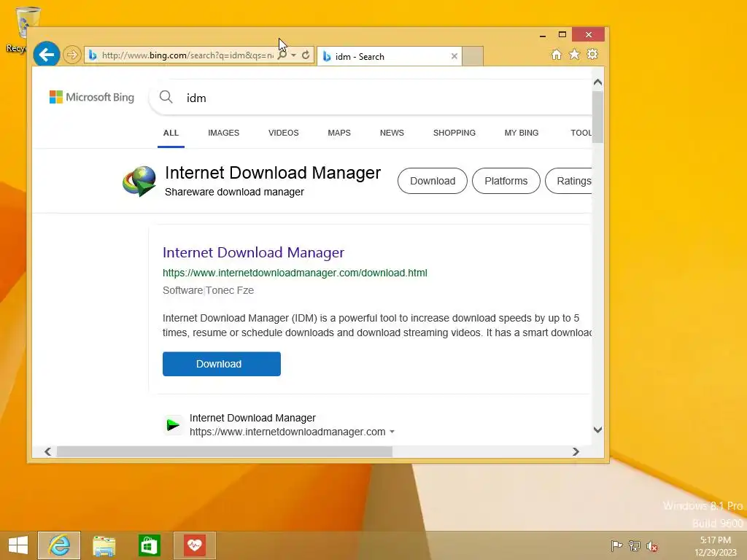Click Action Center flag tray icon
Screen dimensions: 747x560
click(x=616, y=545)
